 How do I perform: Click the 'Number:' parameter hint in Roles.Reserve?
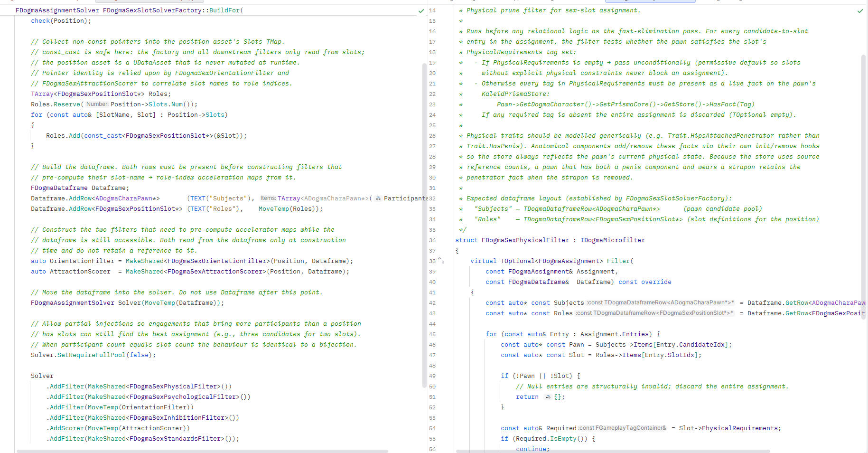click(x=97, y=104)
